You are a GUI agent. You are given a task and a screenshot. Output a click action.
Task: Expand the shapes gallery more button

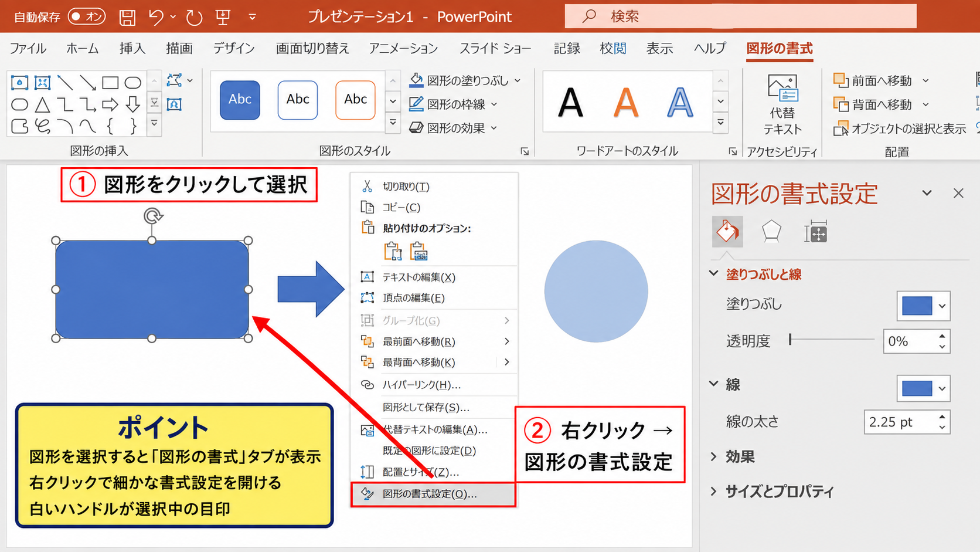[x=154, y=124]
